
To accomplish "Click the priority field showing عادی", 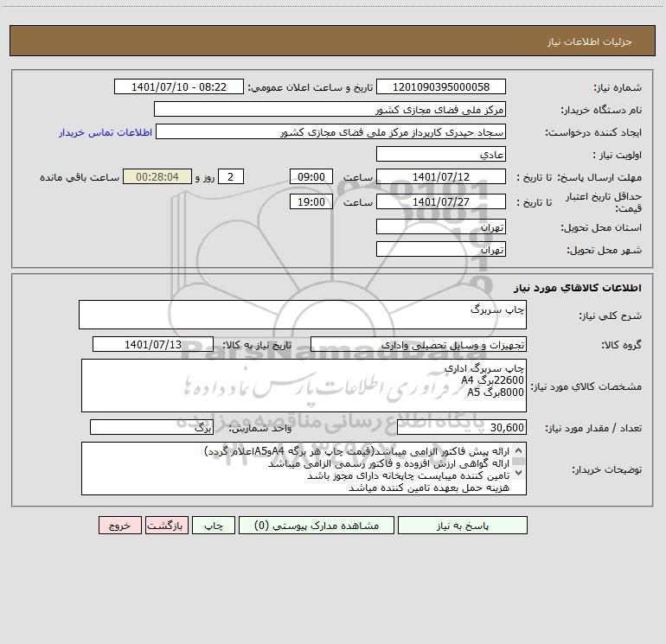I will [441, 154].
